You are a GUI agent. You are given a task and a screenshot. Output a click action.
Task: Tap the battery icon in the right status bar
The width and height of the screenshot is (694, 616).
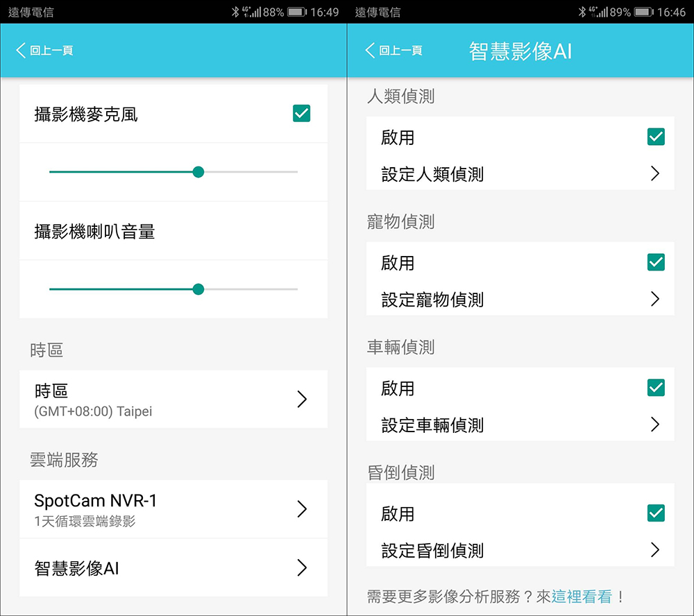click(644, 12)
